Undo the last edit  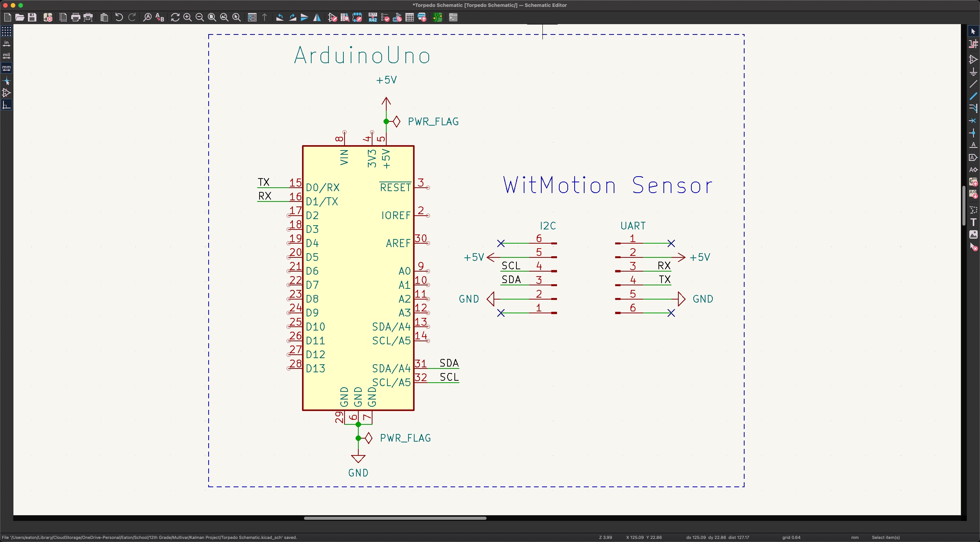(x=119, y=17)
